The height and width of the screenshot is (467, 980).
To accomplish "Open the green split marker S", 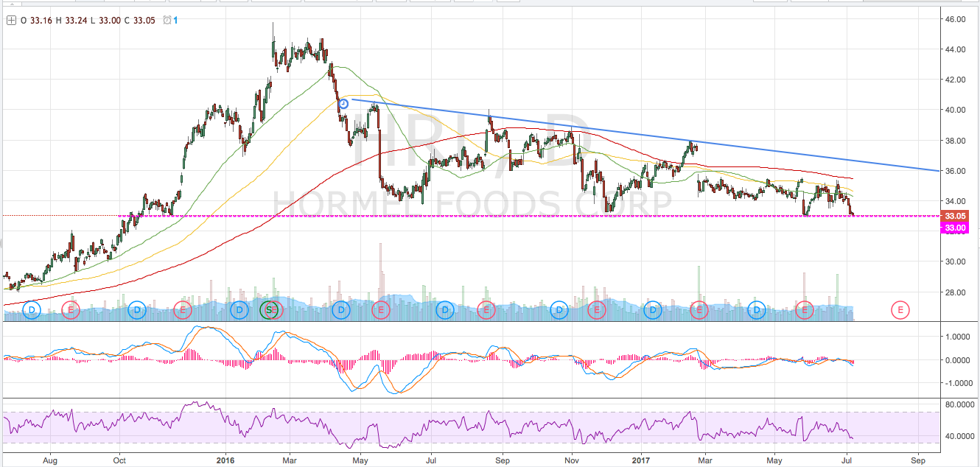I will (270, 310).
